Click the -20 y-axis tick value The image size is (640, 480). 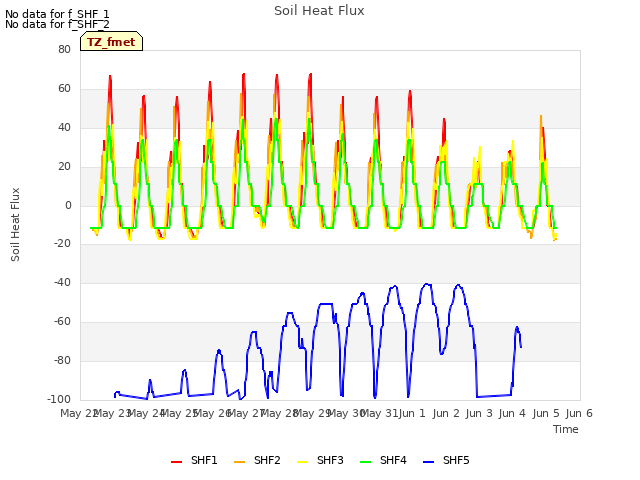click(x=62, y=243)
